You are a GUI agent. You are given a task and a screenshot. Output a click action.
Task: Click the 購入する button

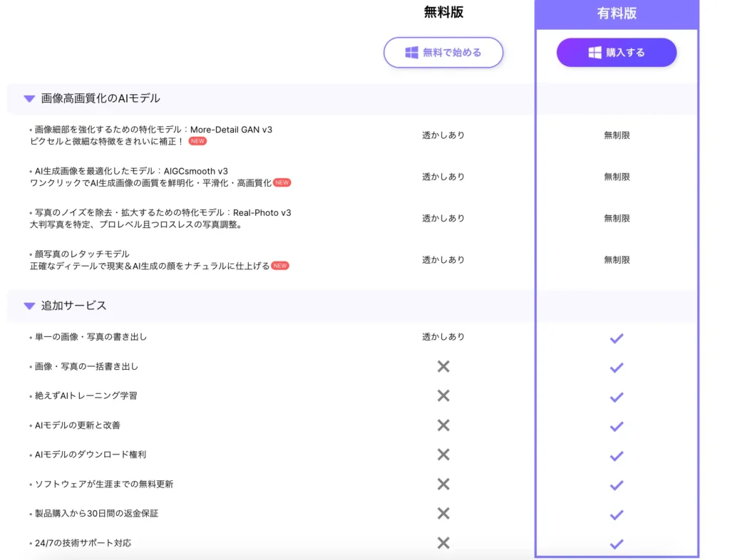click(x=616, y=52)
